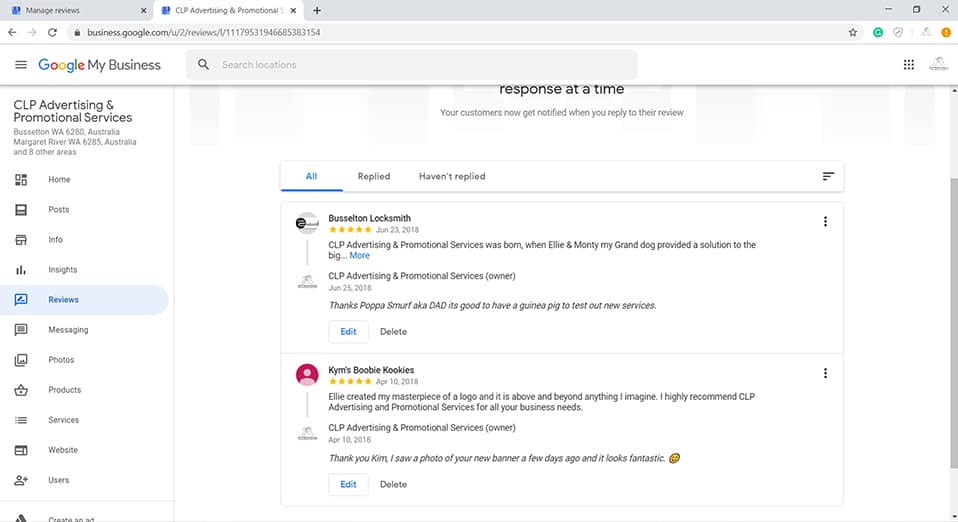
Task: Click the Website sidebar icon
Action: [21, 450]
